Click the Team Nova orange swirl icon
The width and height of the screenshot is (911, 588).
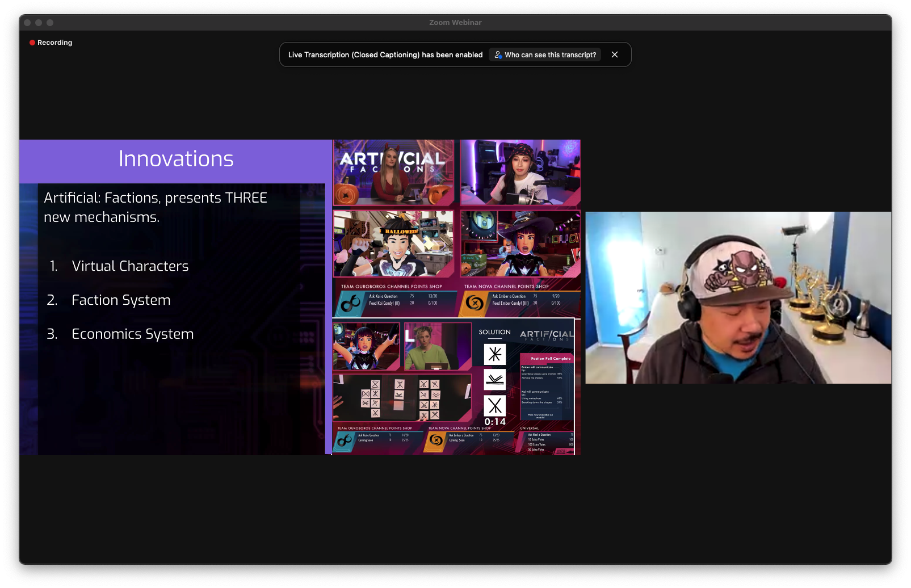pos(475,304)
